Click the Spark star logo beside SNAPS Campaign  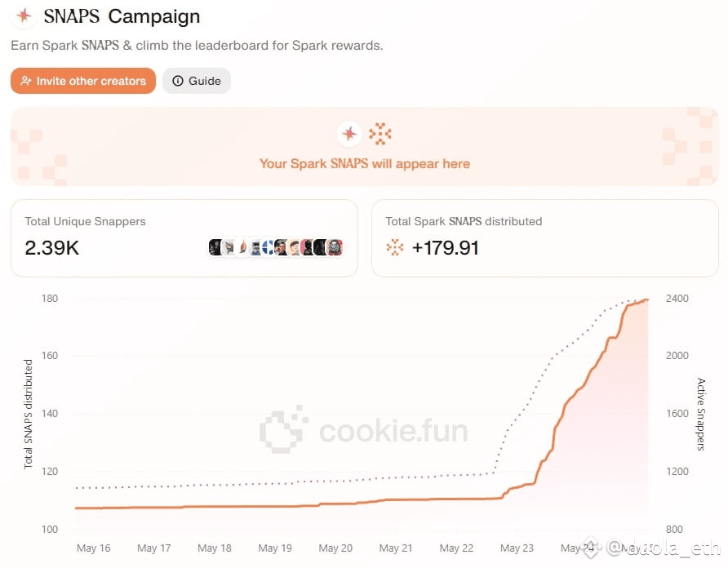pos(24,16)
